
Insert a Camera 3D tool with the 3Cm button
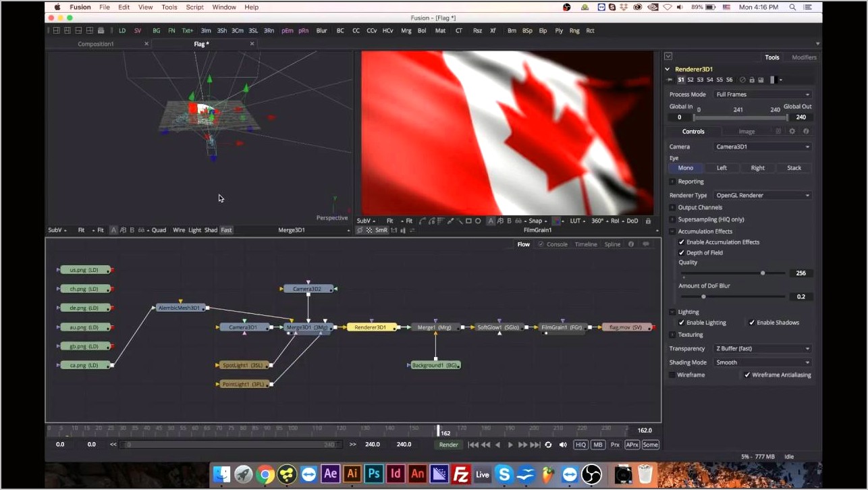pos(238,30)
